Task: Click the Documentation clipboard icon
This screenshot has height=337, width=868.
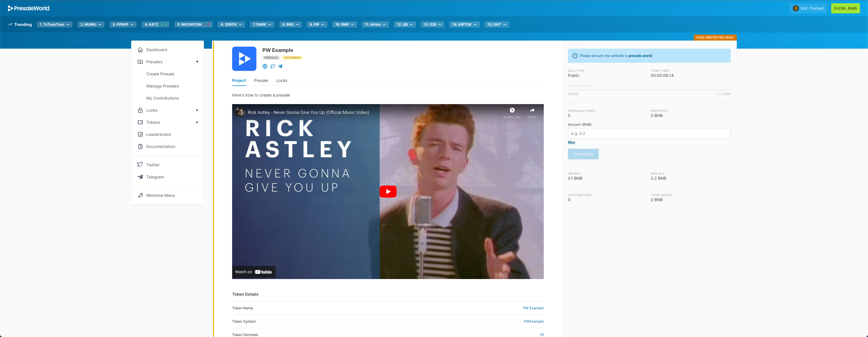Action: tap(140, 146)
